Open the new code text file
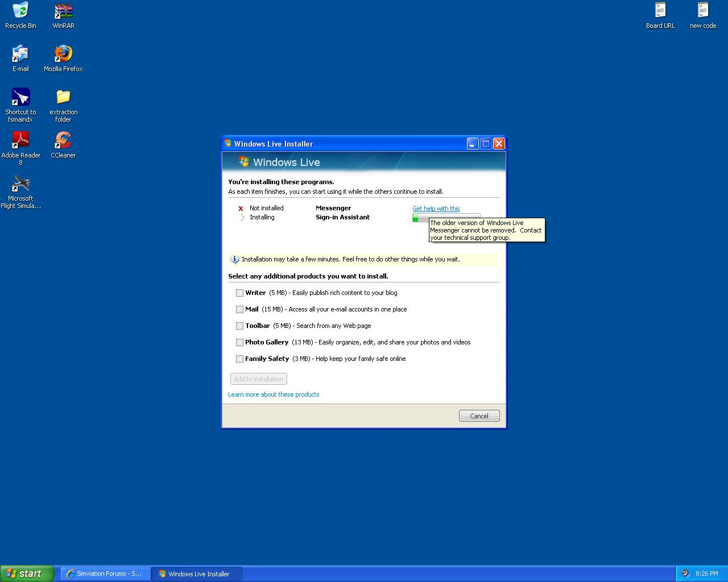Image resolution: width=728 pixels, height=582 pixels. click(x=703, y=11)
